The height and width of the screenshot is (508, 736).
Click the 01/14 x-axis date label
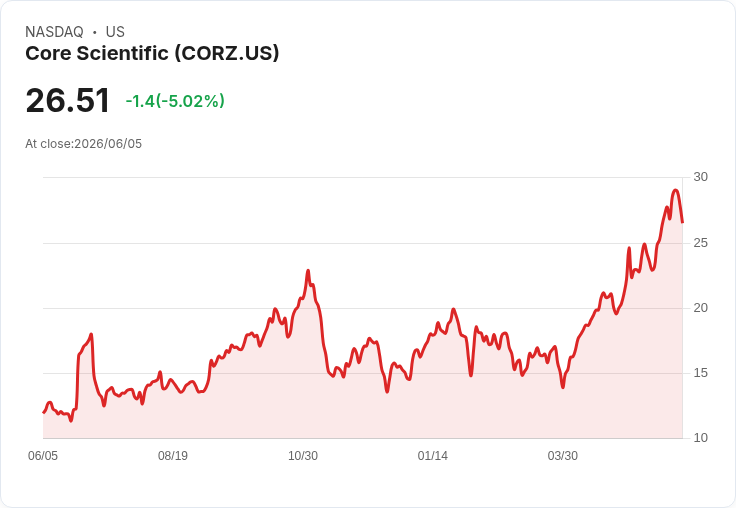coord(432,455)
